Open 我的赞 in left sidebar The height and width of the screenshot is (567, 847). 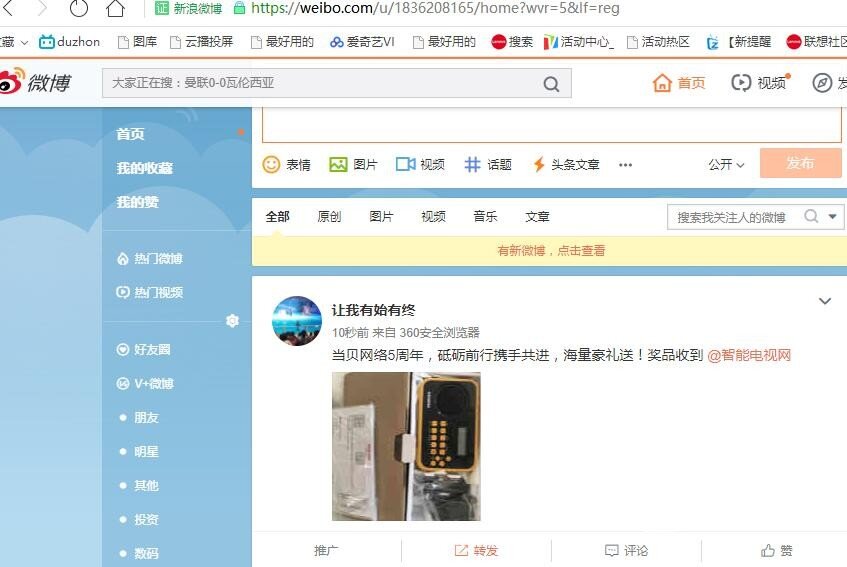pyautogui.click(x=137, y=202)
